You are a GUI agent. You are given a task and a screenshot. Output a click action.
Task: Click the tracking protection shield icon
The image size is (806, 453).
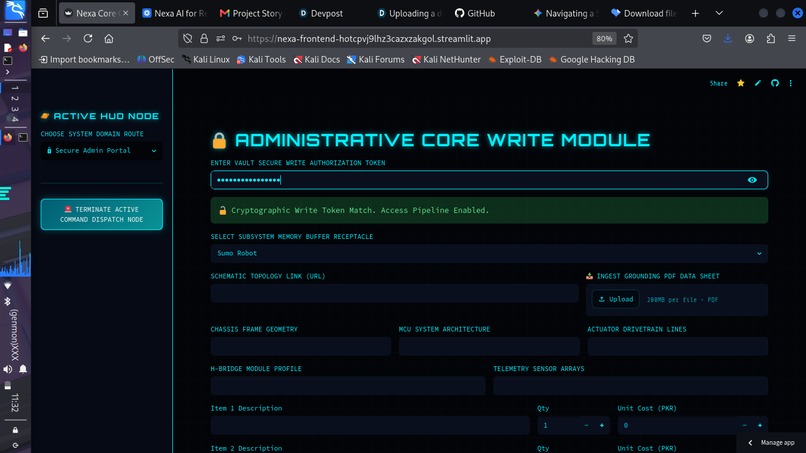click(188, 39)
